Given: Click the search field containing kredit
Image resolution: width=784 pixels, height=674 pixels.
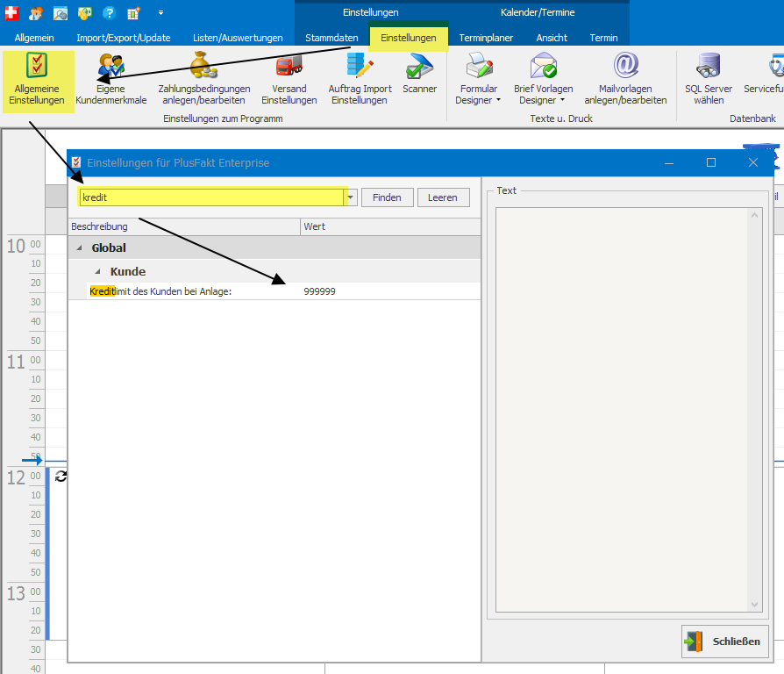Looking at the screenshot, I should coord(212,197).
